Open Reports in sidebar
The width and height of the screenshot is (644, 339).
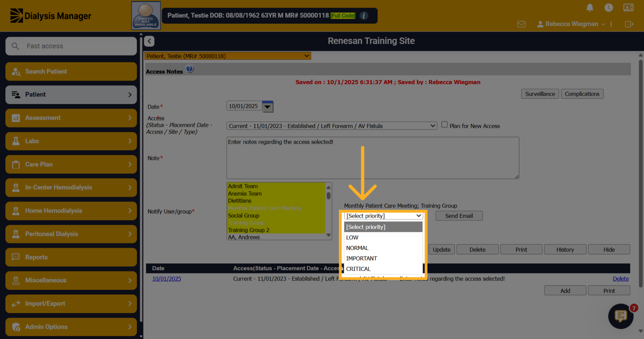pos(71,257)
